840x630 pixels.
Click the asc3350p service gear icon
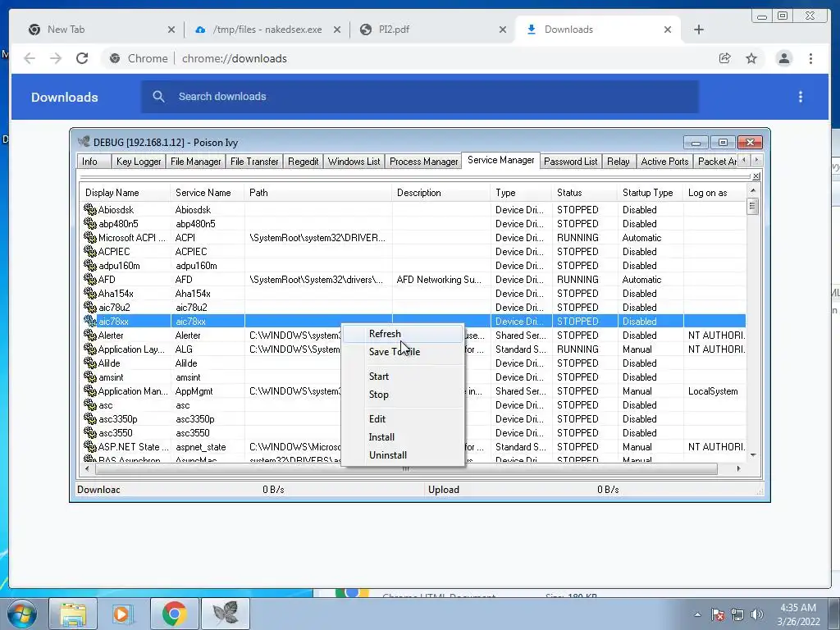pyautogui.click(x=90, y=419)
